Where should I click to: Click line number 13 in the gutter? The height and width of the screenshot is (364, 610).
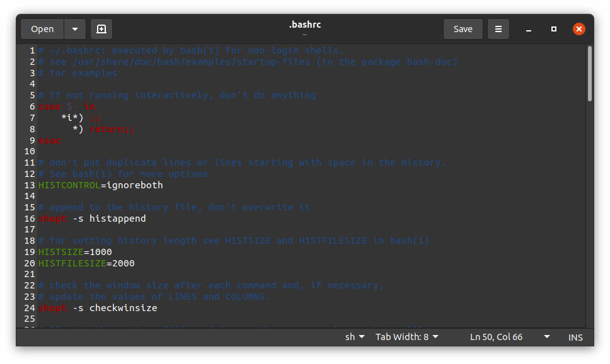coord(29,185)
